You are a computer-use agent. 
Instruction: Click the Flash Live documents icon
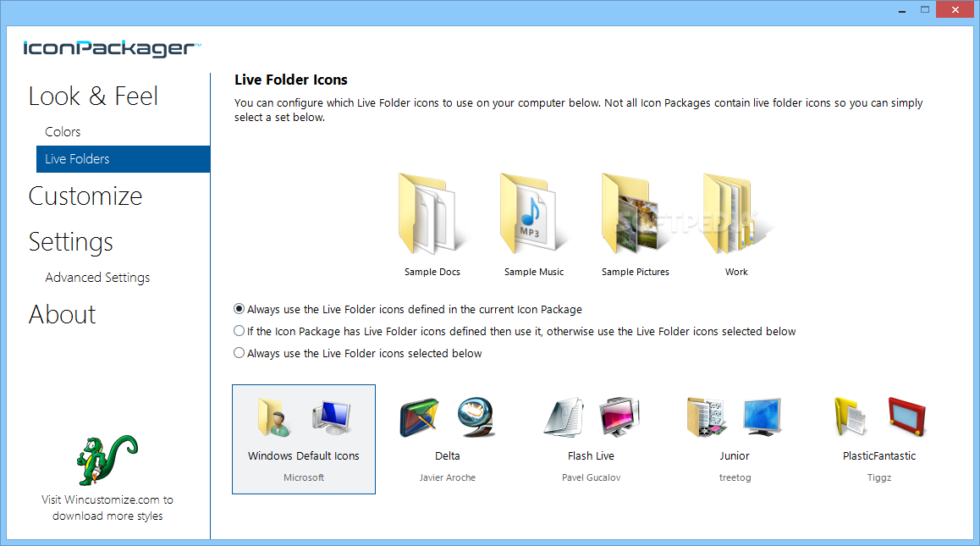coord(564,417)
